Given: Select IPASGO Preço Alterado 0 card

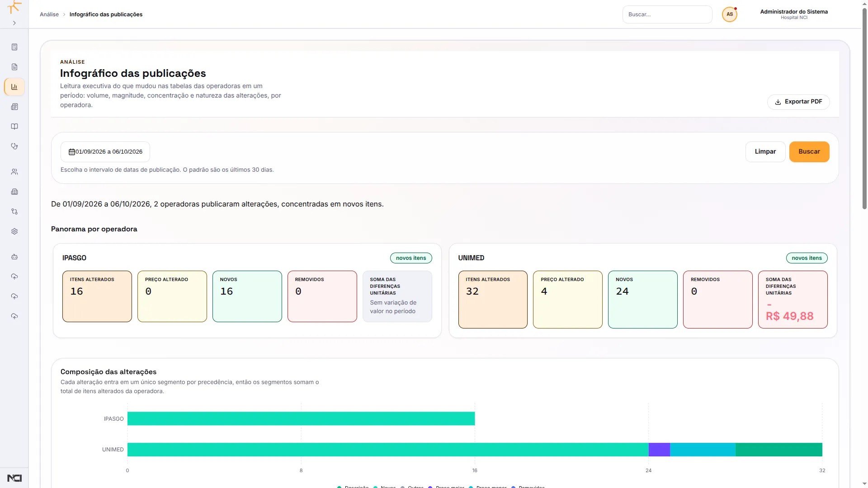Looking at the screenshot, I should pos(172,296).
